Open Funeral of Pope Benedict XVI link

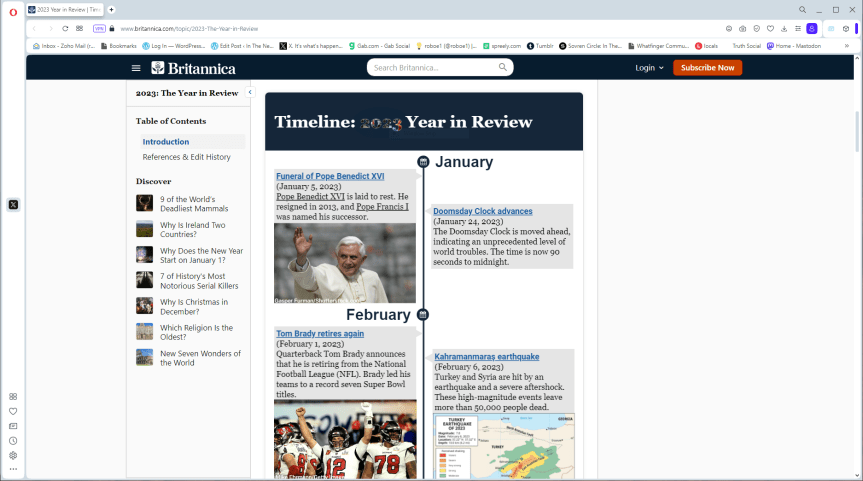330,176
